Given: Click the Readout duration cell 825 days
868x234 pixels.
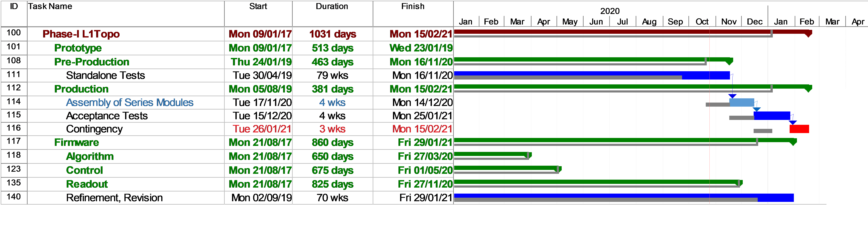Looking at the screenshot, I should pyautogui.click(x=333, y=184).
